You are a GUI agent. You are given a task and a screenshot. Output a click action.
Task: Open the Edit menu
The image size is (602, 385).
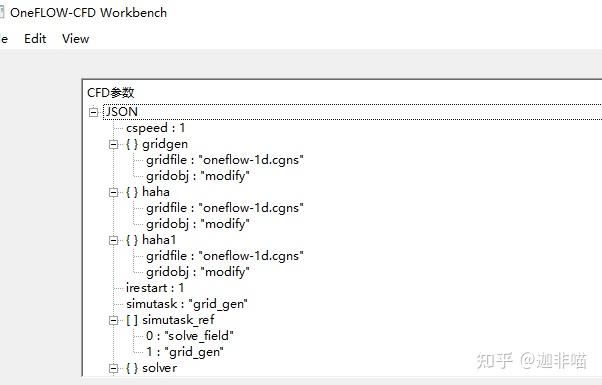click(35, 39)
